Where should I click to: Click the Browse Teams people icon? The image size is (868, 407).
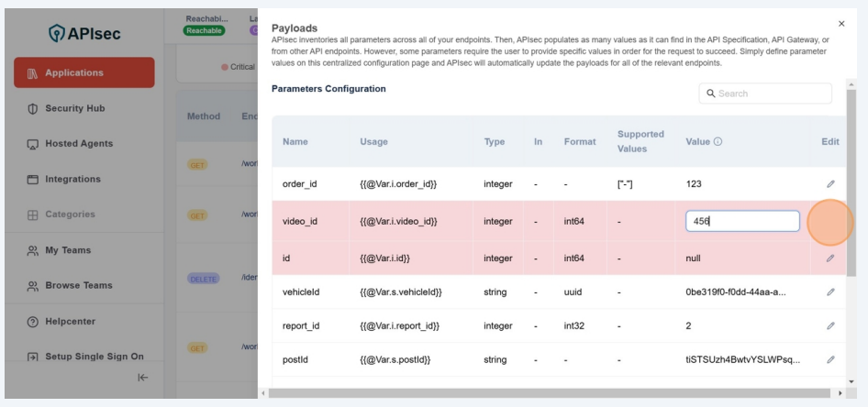[33, 286]
